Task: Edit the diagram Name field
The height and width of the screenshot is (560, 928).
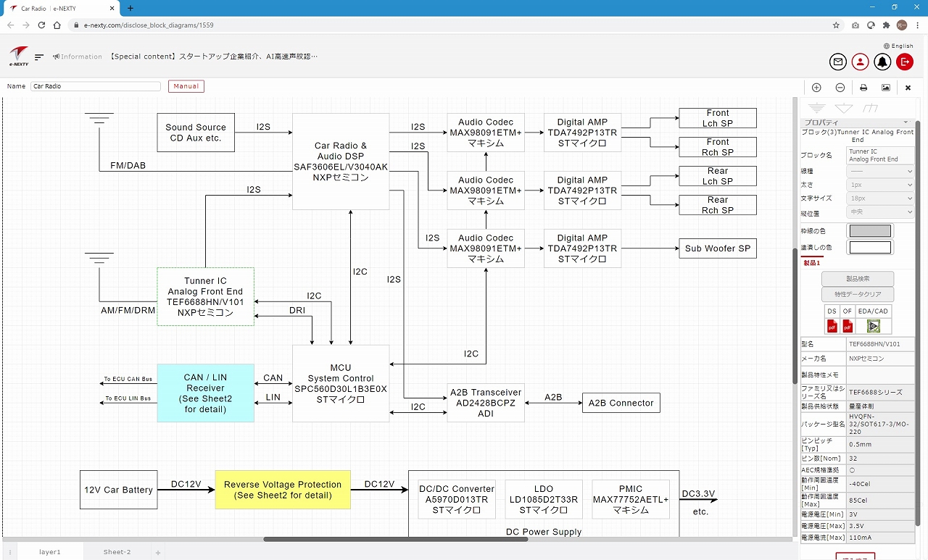Action: (x=95, y=86)
